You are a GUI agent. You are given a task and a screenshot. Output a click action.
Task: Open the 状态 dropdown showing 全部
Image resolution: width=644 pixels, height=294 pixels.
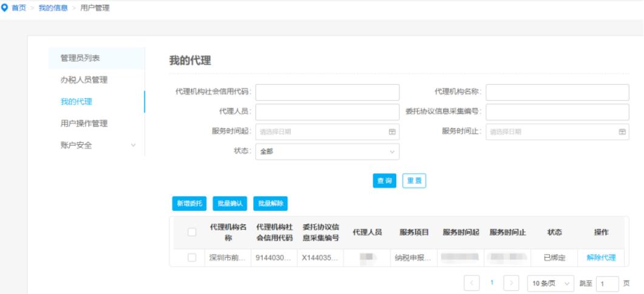327,152
